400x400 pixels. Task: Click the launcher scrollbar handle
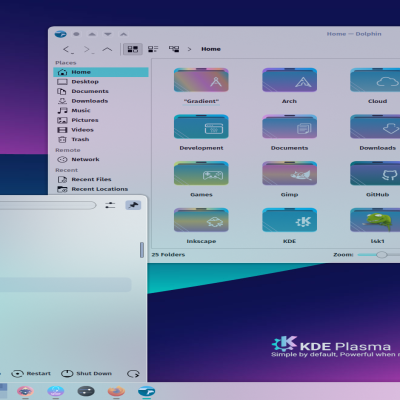click(142, 250)
